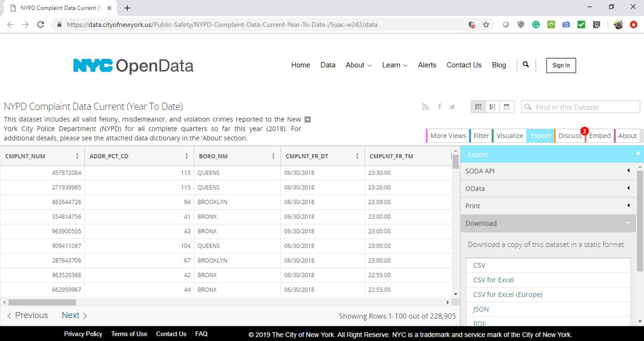Open BORO_NM column options menu
This screenshot has height=341, width=644.
(273, 156)
